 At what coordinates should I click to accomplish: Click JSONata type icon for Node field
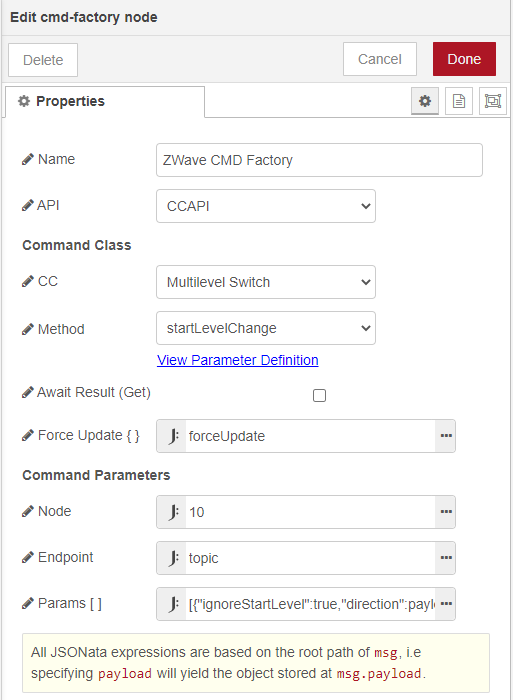point(172,512)
